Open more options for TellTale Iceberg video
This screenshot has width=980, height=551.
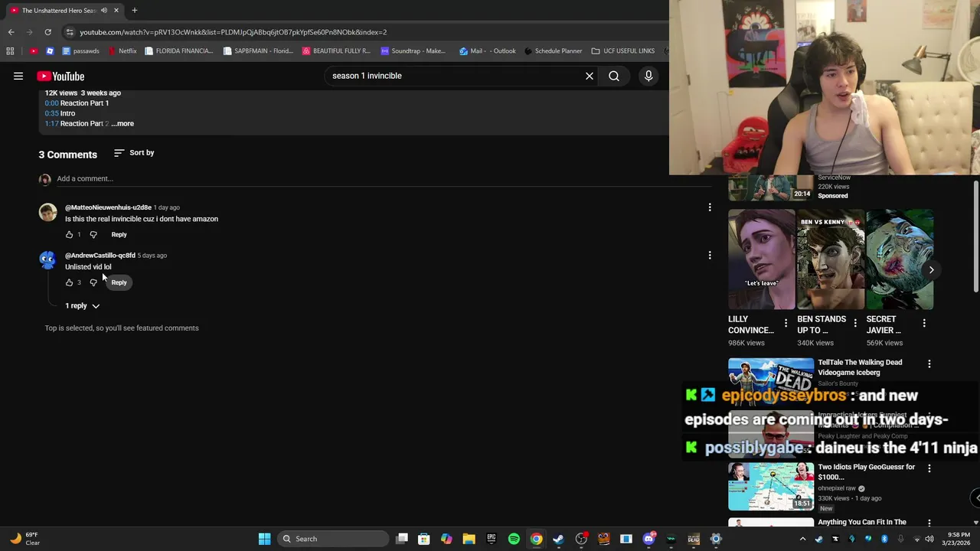(x=929, y=364)
